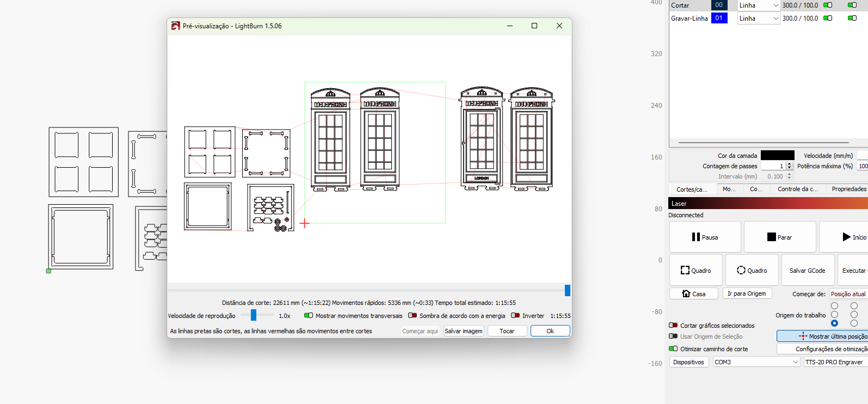868x404 pixels.
Task: Send laser home with Casa
Action: pyautogui.click(x=693, y=293)
